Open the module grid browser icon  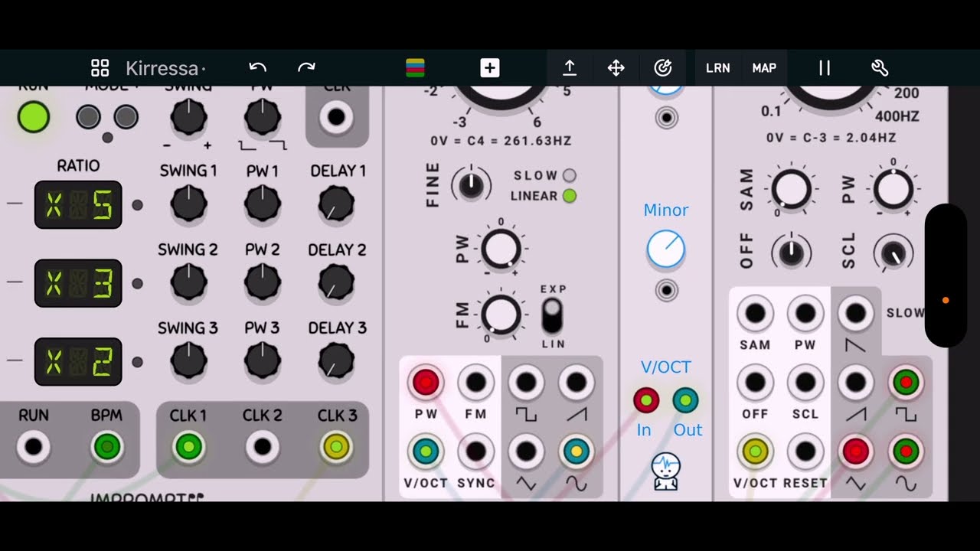coord(100,68)
